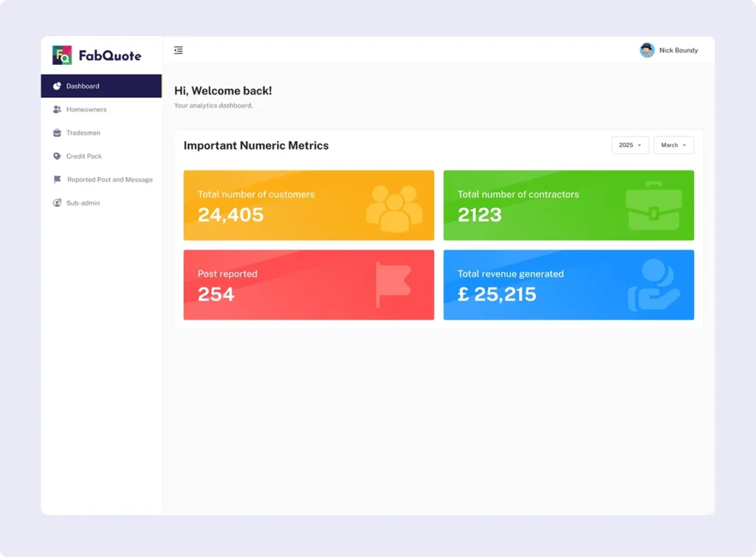Click the Homeowners people icon
The height and width of the screenshot is (557, 756).
click(x=57, y=109)
